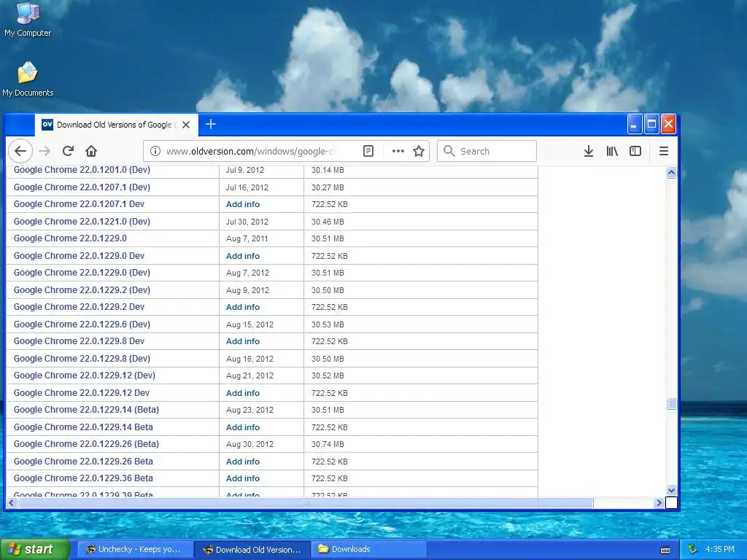
Task: Select the Download Old Versions of Google tab
Action: (116, 125)
